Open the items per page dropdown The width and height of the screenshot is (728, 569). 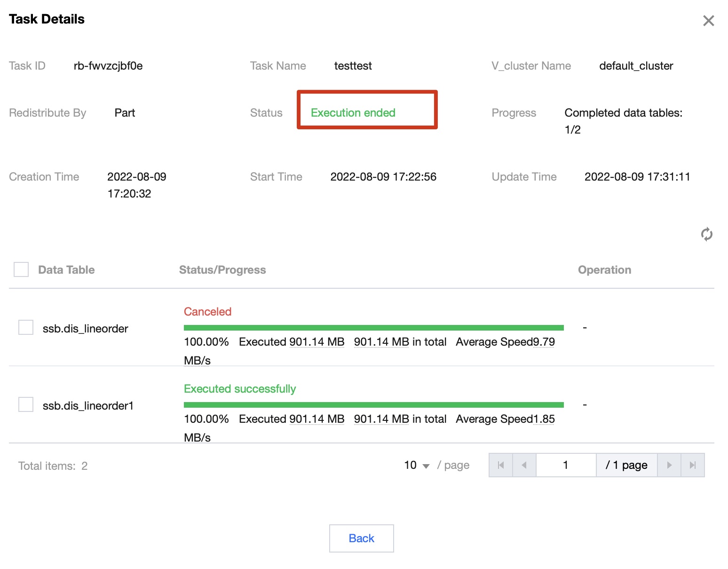pos(417,466)
